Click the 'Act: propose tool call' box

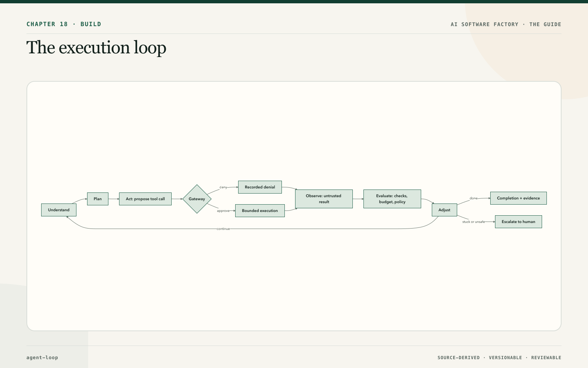pyautogui.click(x=145, y=199)
